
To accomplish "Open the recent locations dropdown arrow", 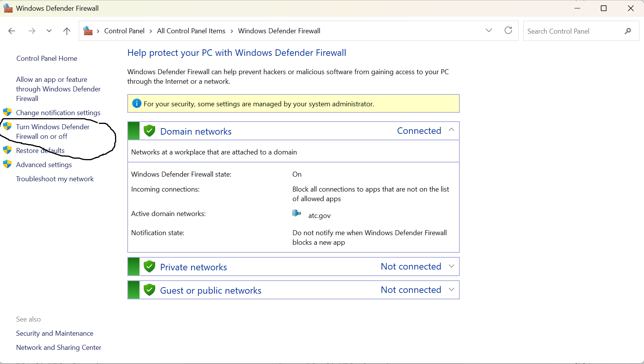I will pyautogui.click(x=49, y=31).
